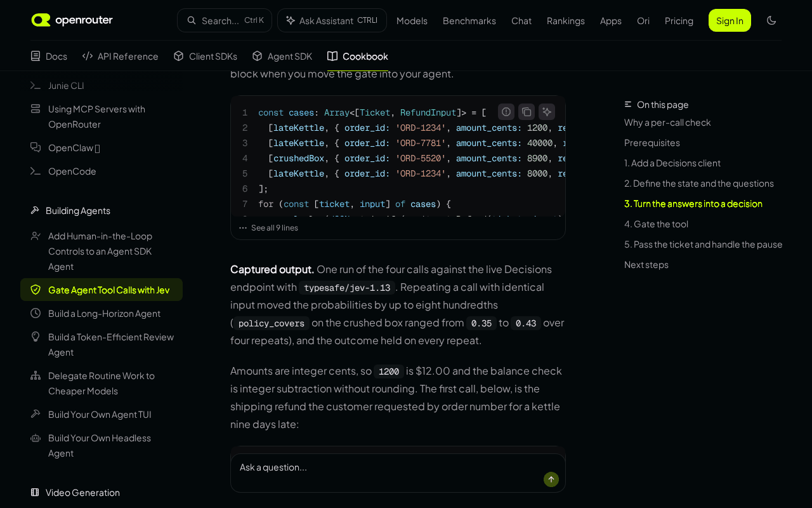
Task: Switch to the Agent SDK tab
Action: pyautogui.click(x=282, y=56)
